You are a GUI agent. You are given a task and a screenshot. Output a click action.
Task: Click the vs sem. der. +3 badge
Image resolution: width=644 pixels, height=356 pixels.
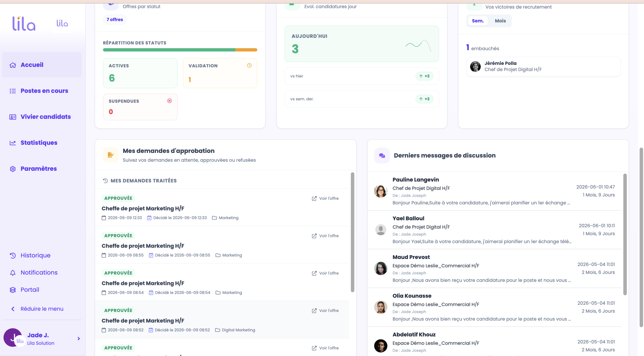coord(424,99)
